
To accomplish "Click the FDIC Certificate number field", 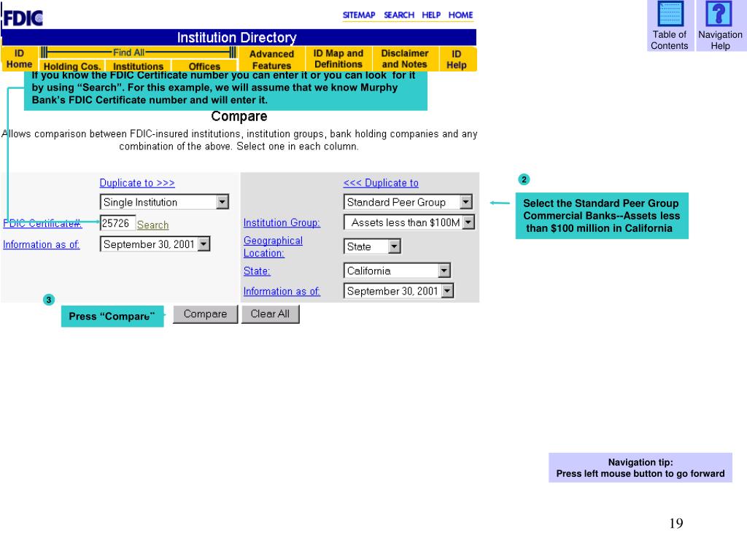I will (x=117, y=223).
